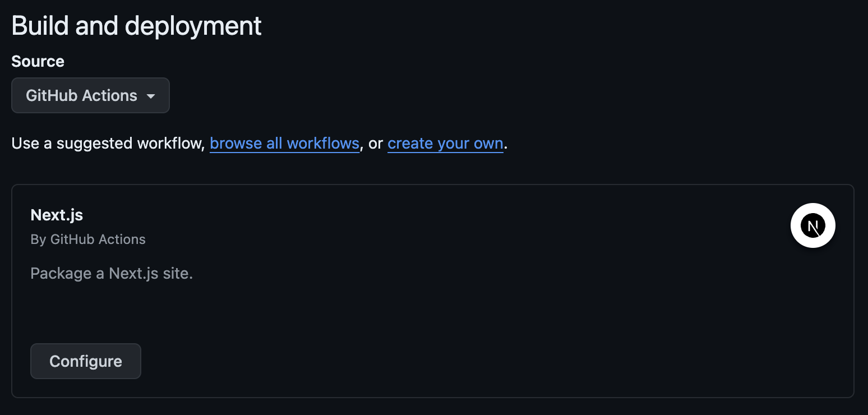The height and width of the screenshot is (415, 868).
Task: Click the "Source" label above the dropdown
Action: click(38, 61)
